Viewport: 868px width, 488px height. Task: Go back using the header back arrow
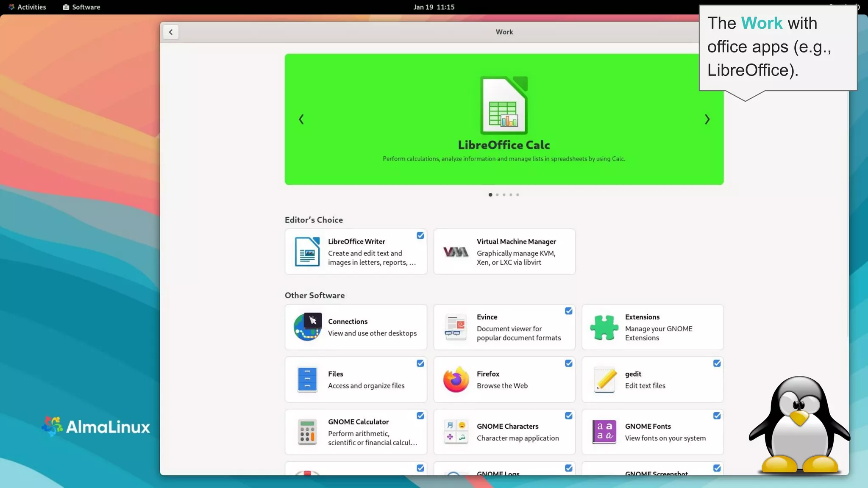tap(171, 32)
